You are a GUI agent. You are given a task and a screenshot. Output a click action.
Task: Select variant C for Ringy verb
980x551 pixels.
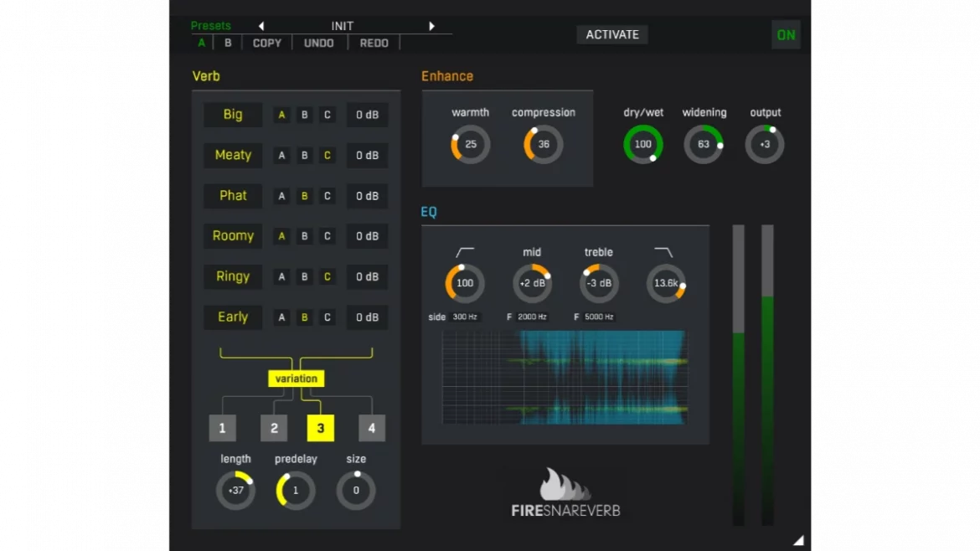pyautogui.click(x=327, y=276)
